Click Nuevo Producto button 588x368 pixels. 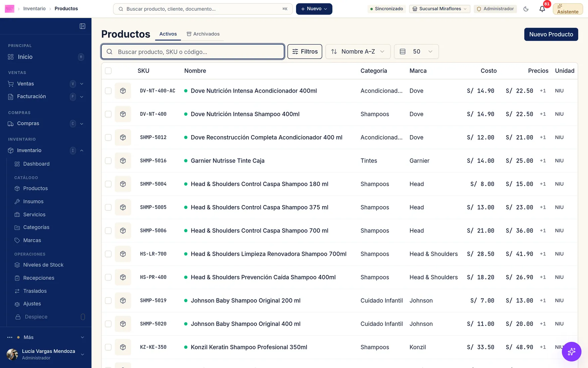coord(551,34)
